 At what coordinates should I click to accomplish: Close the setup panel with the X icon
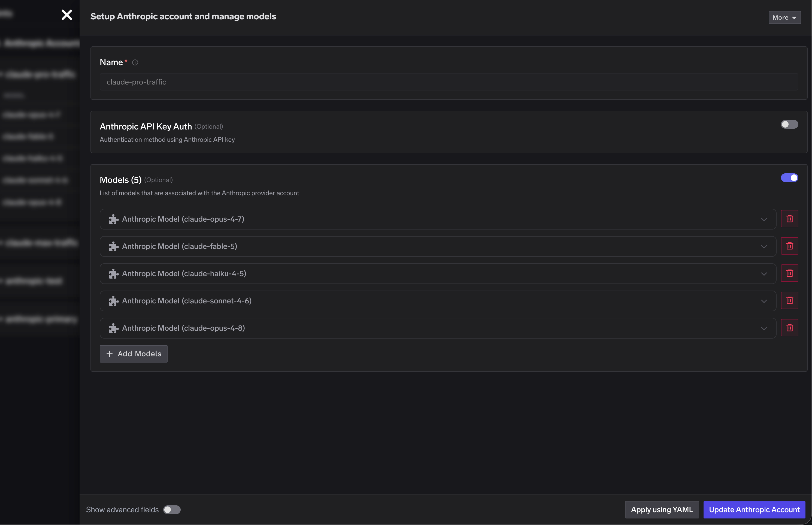[67, 15]
